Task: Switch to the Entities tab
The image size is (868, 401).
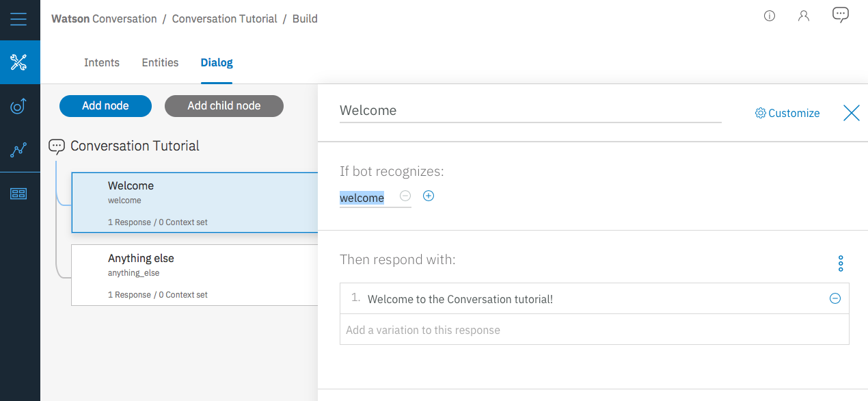Action: [160, 63]
